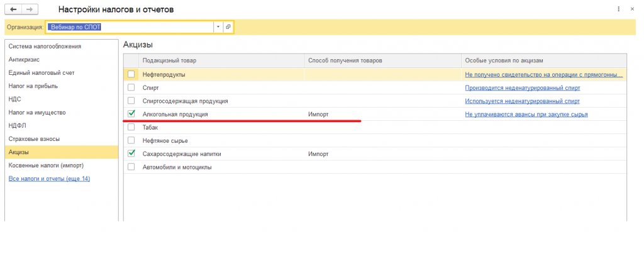Select the Табак row name
This screenshot has width=644, height=265.
150,127
